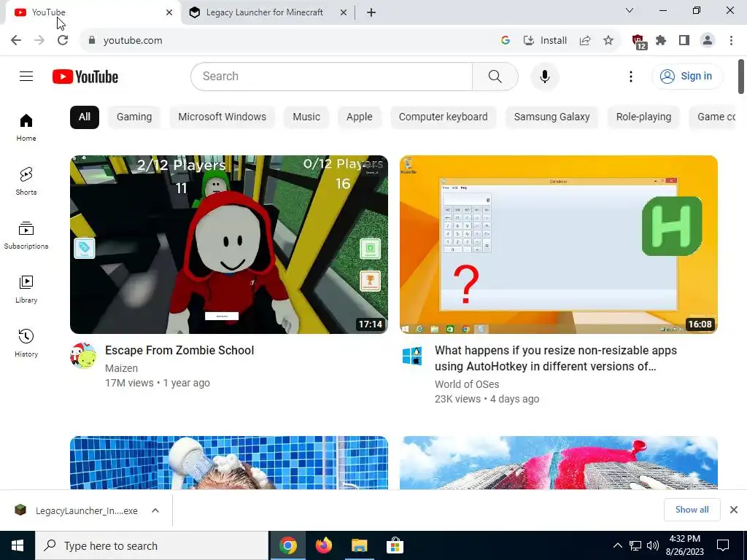The image size is (747, 560).
Task: Close the downloads bar
Action: tap(734, 510)
